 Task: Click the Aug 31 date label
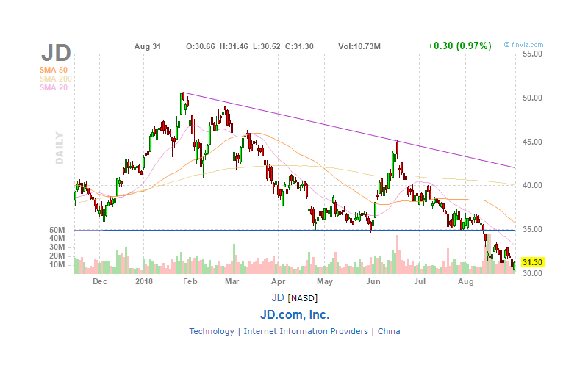pyautogui.click(x=148, y=46)
